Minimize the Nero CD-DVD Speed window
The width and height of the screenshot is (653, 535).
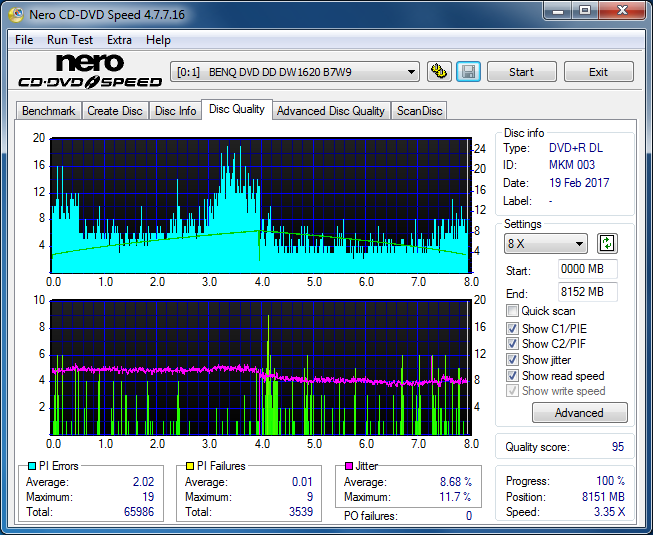pyautogui.click(x=558, y=11)
